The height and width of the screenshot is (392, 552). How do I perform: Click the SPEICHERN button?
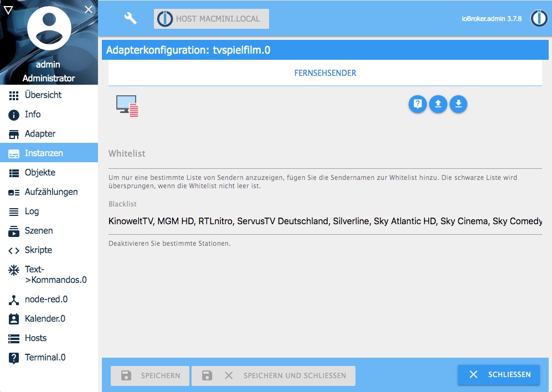(x=150, y=376)
